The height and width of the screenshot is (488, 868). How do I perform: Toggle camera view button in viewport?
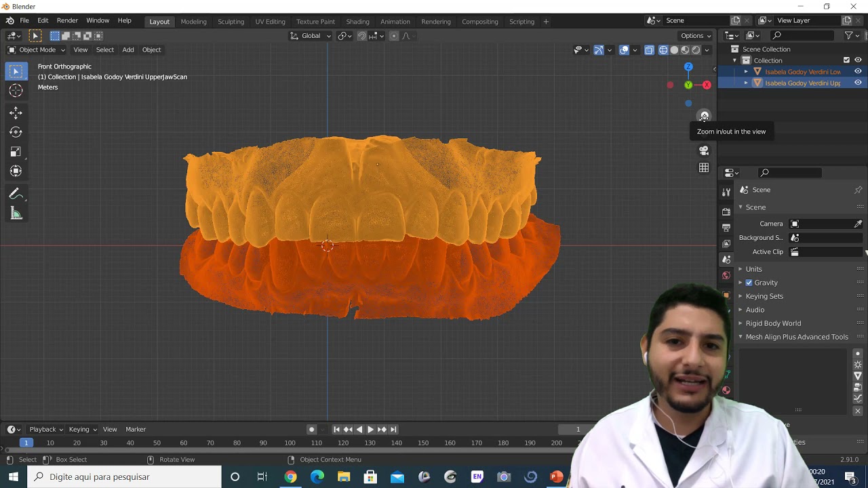704,150
